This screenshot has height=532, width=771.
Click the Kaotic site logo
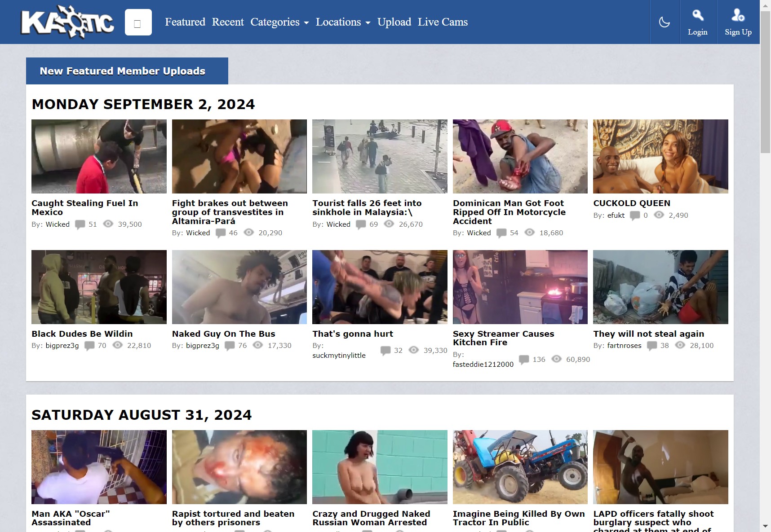tap(67, 22)
